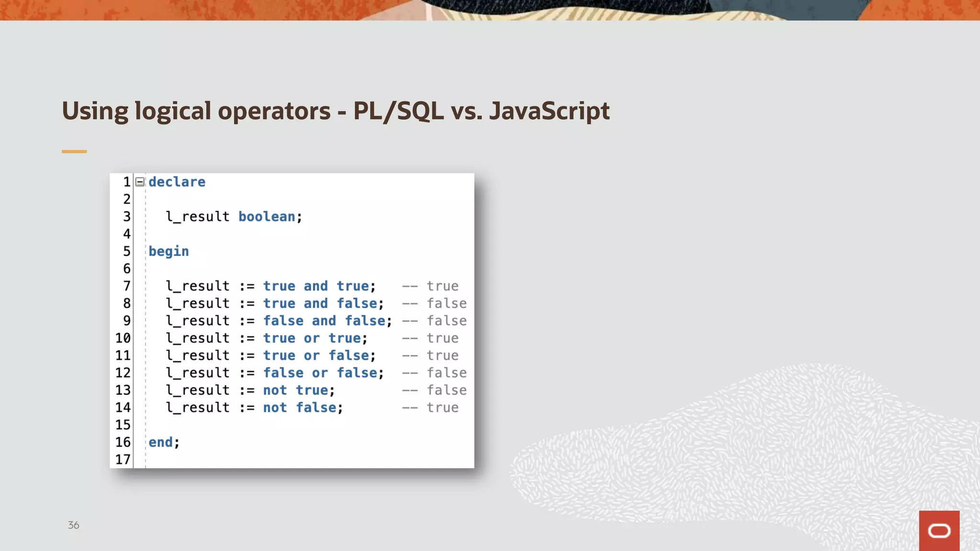Click 'true and false;' on line 8

pos(323,303)
